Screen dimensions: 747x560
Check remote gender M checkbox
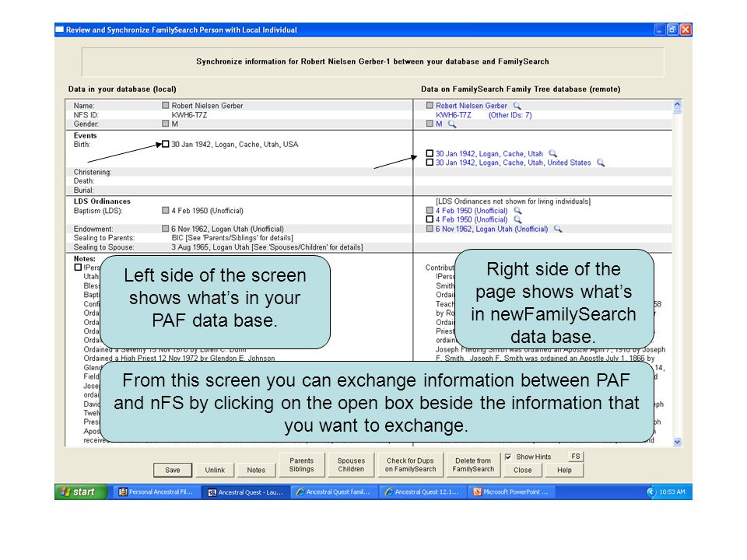430,124
